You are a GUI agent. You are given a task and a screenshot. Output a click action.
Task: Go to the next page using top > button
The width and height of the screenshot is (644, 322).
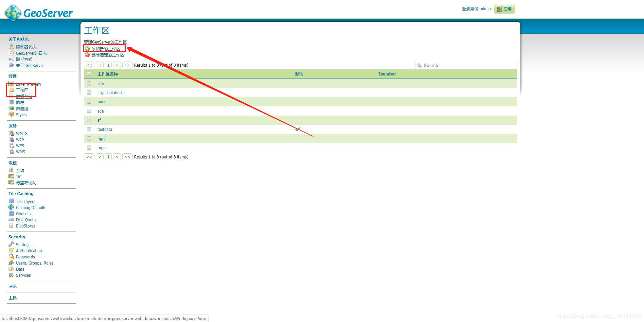coord(117,65)
